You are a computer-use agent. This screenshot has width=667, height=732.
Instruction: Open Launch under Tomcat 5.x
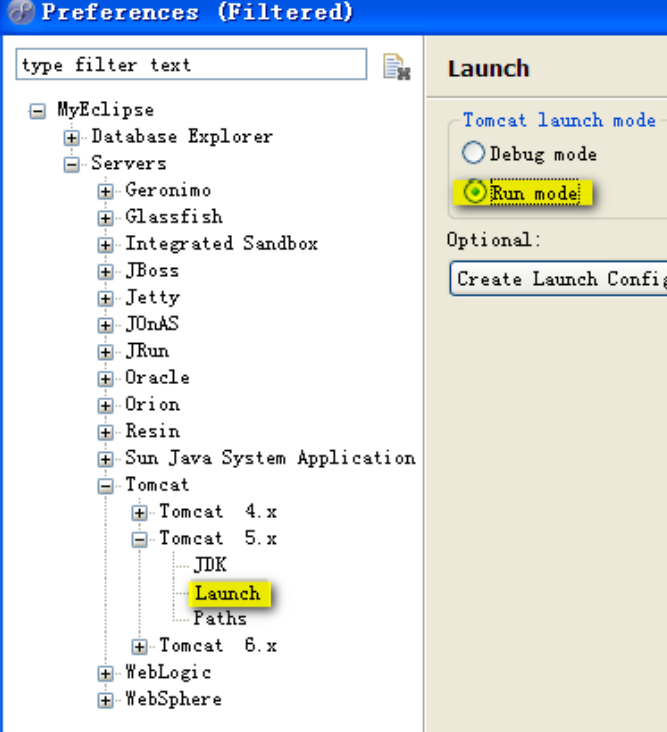click(228, 593)
